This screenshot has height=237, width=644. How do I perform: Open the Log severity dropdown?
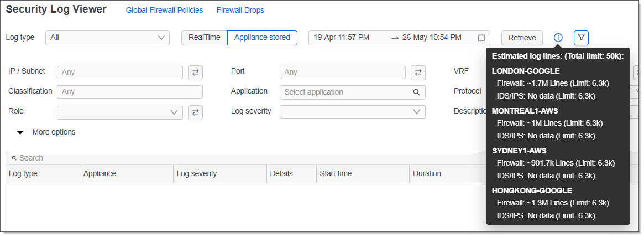point(352,112)
